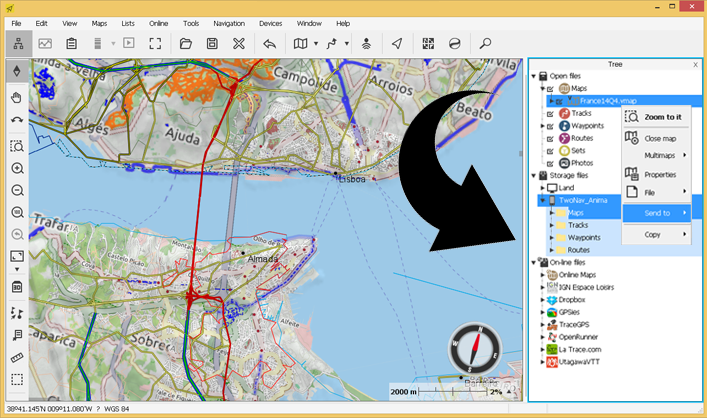Click the play simulation toolbar button
This screenshot has height=418, width=707.
pyautogui.click(x=129, y=43)
